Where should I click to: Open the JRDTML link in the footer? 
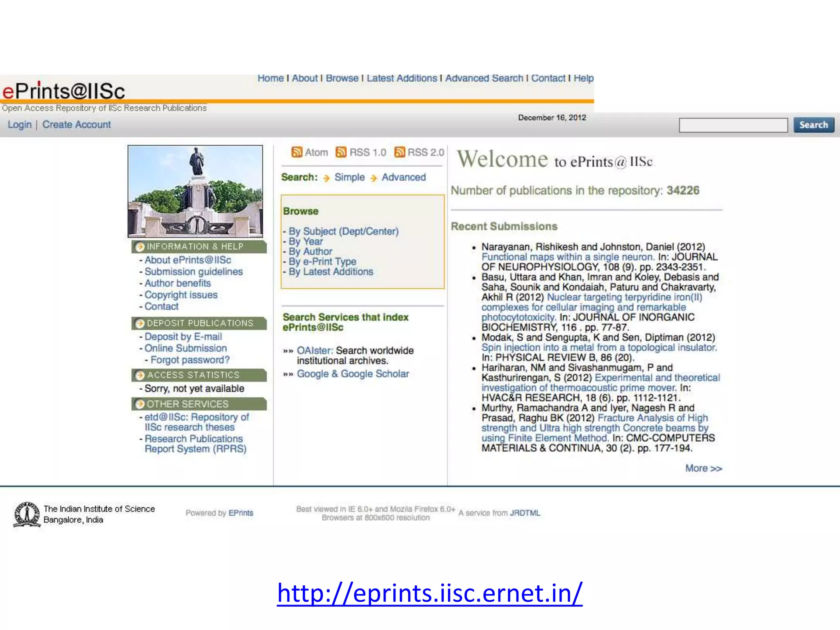click(x=525, y=513)
